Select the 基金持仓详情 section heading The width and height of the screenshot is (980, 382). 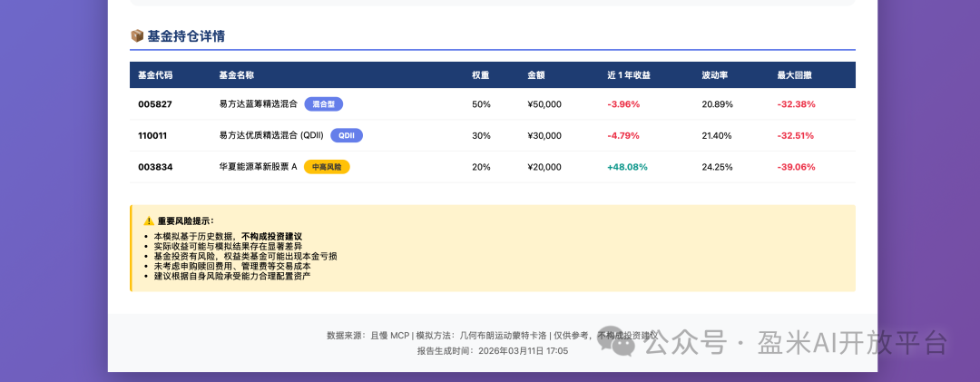pyautogui.click(x=186, y=36)
